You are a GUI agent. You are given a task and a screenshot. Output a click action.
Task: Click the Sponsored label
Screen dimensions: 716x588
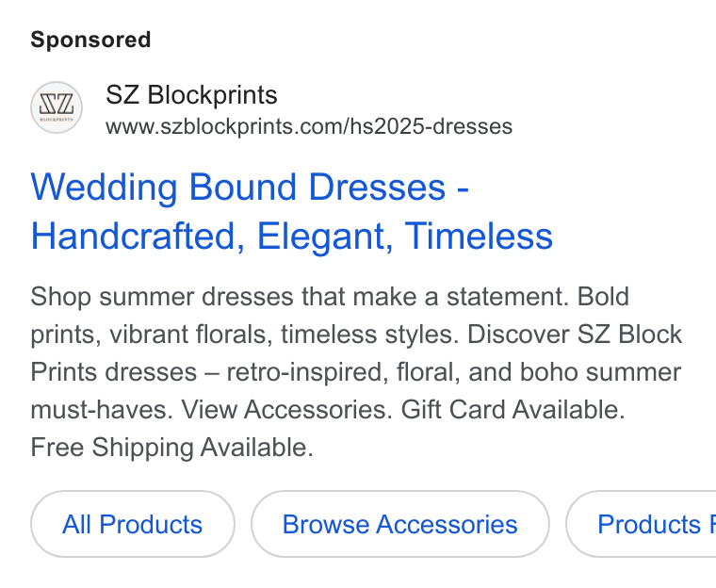90,40
